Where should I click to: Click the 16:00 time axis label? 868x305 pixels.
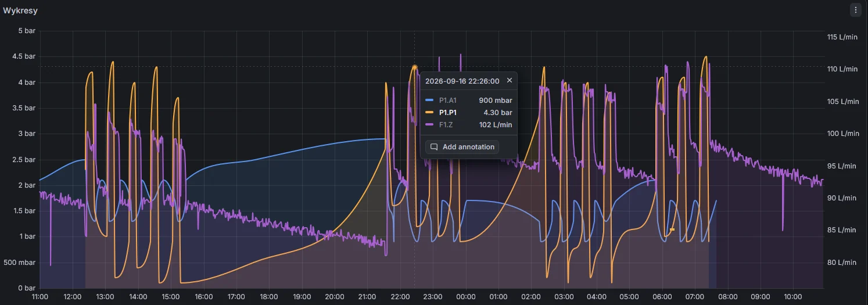point(203,296)
